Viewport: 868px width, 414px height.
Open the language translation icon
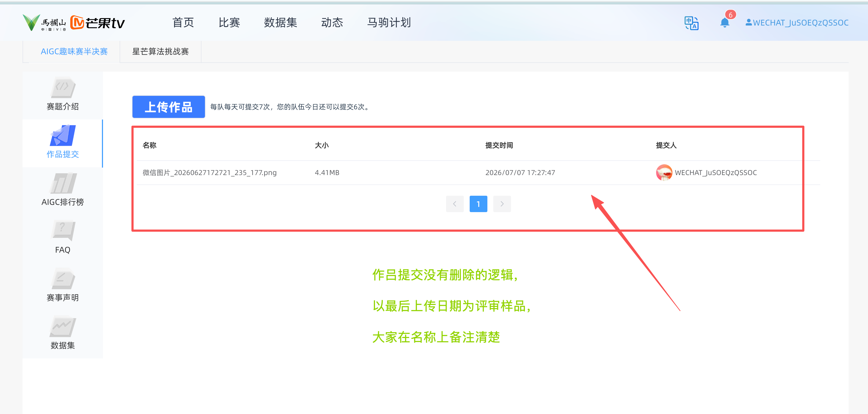[691, 23]
